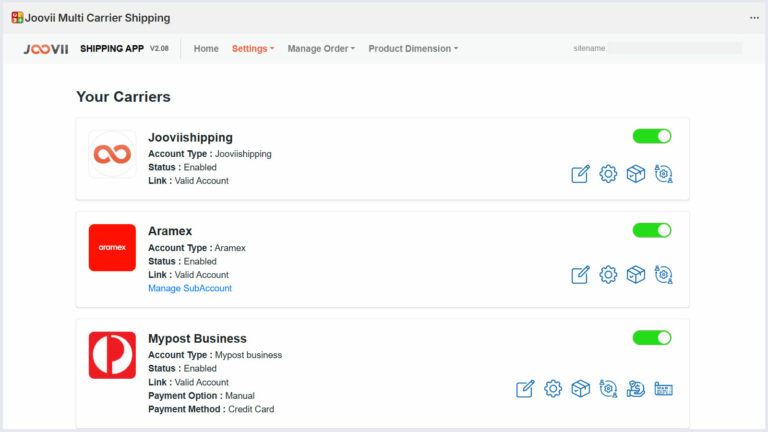This screenshot has height=432, width=768.
Task: Expand the Product Dimension dropdown
Action: coord(413,48)
